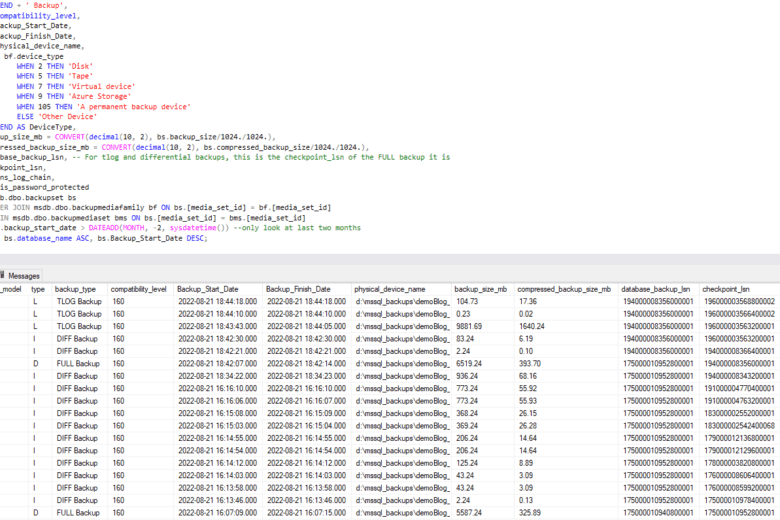The image size is (780, 520).
Task: Click the Backup_Start_Date column header
Action: click(208, 289)
